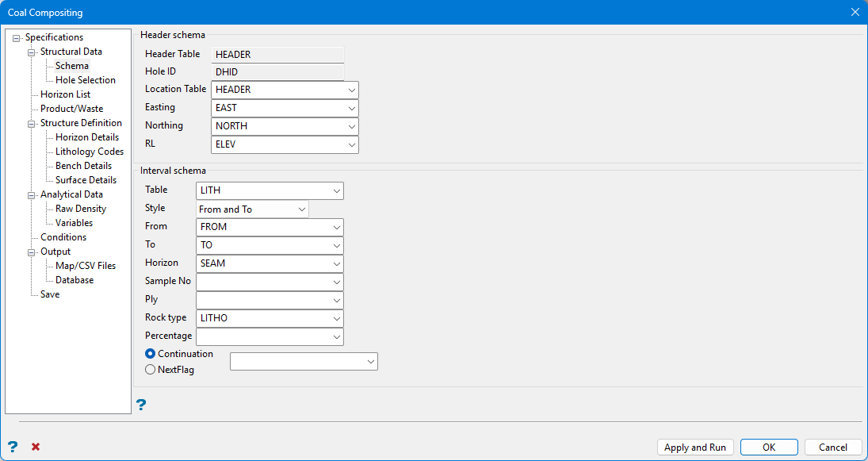Click the OK button
Viewport: 868px width, 461px height.
click(x=769, y=448)
